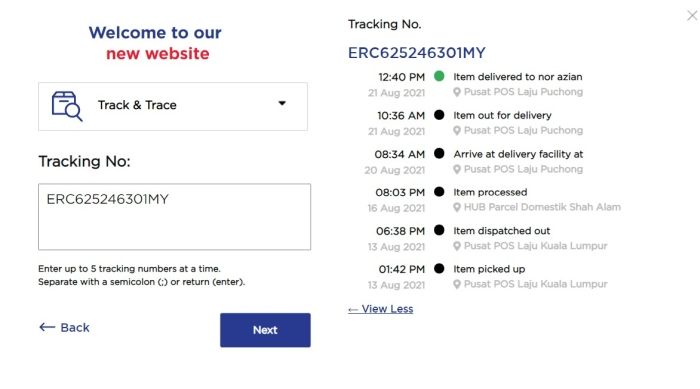Image resolution: width=700 pixels, height=389 pixels.
Task: Click inside the Tracking No text box
Action: click(175, 217)
